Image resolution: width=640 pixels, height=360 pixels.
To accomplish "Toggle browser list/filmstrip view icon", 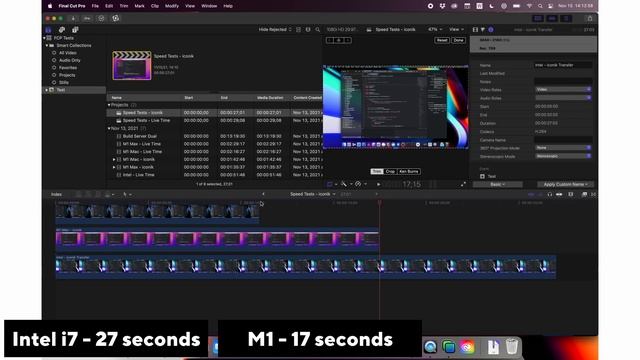I will pos(299,29).
